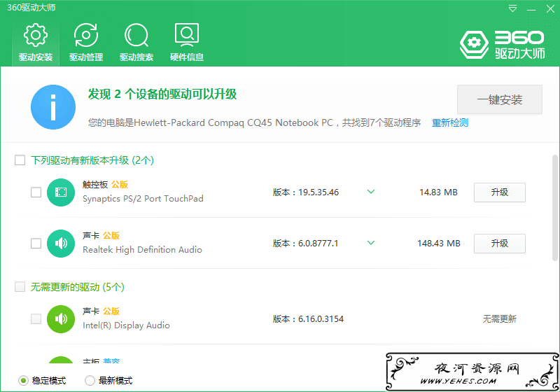Click the 一键安装 button
Image resolution: width=560 pixels, height=392 pixels.
point(500,99)
